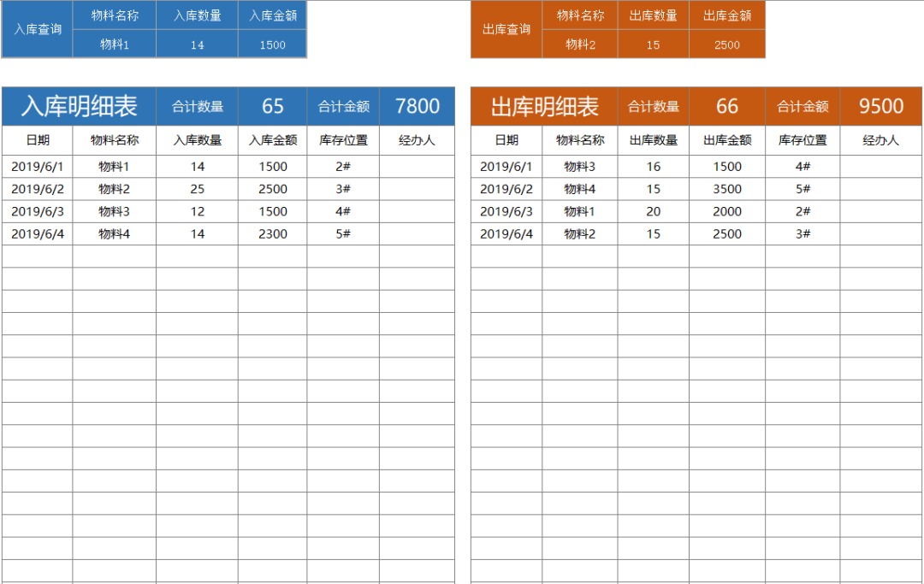This screenshot has height=584, width=924.
Task: Select 物料3 in 出库明细表 2019/6/1 row
Action: 580,167
